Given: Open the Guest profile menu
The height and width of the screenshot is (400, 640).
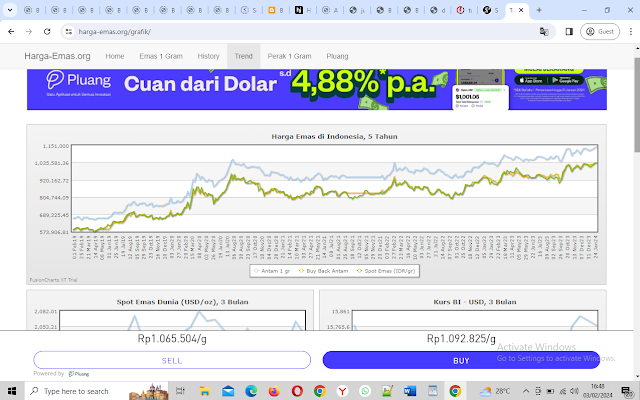Looking at the screenshot, I should coord(600,31).
